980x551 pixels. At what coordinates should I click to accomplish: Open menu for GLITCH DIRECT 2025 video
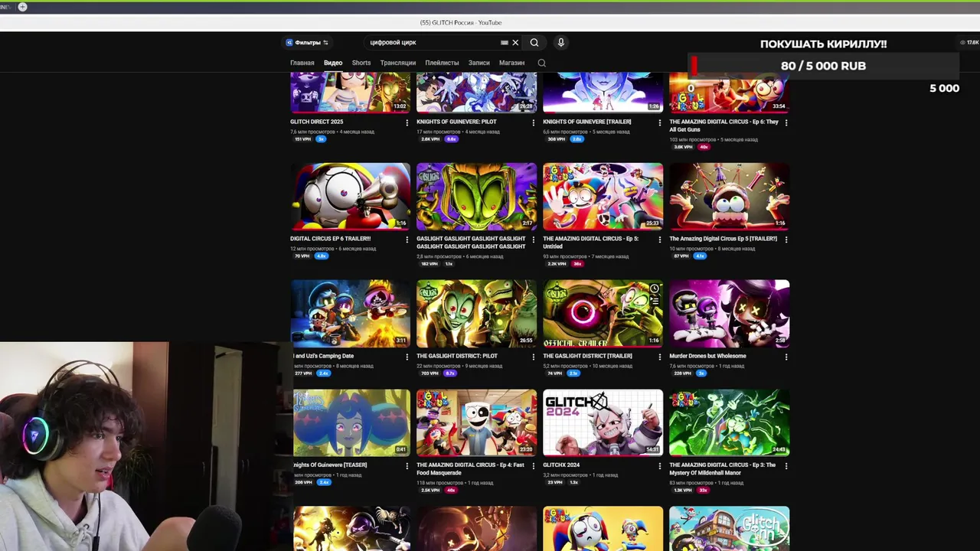pyautogui.click(x=407, y=122)
